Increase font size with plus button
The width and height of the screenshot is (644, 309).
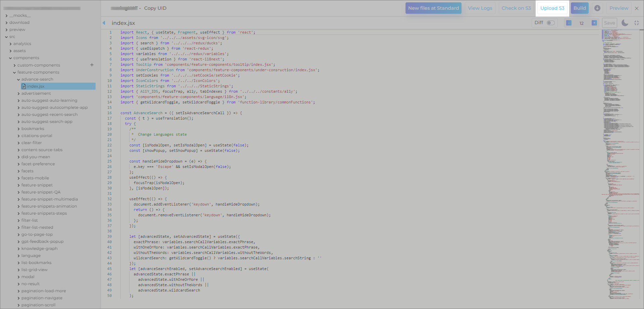click(x=594, y=23)
